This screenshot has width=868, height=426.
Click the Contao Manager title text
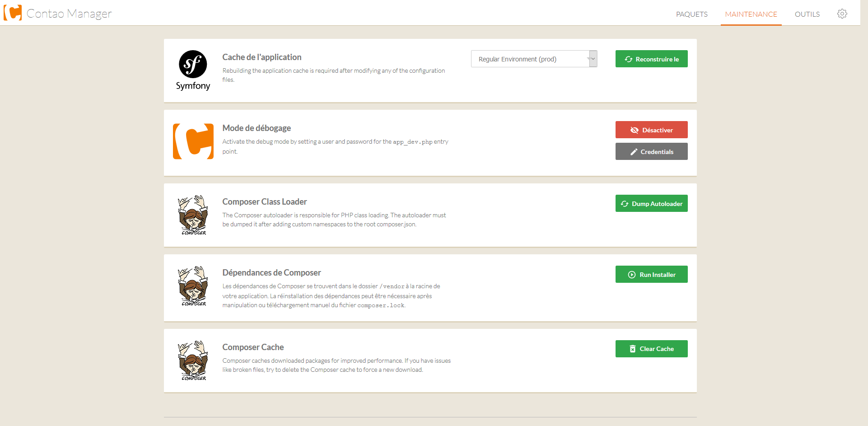coord(69,14)
